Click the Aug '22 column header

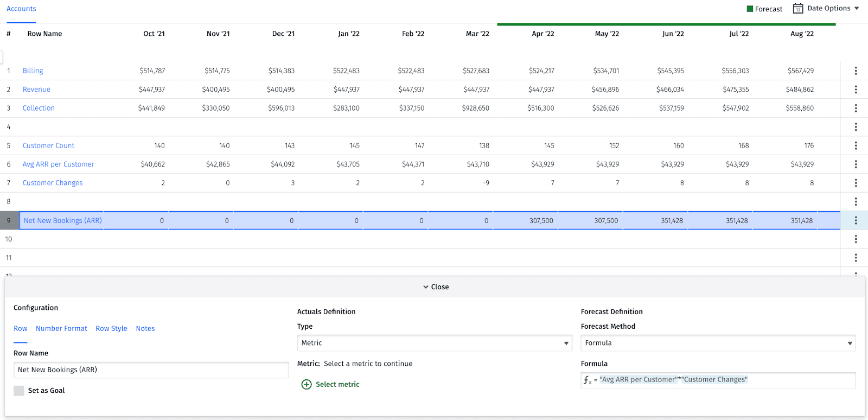802,34
